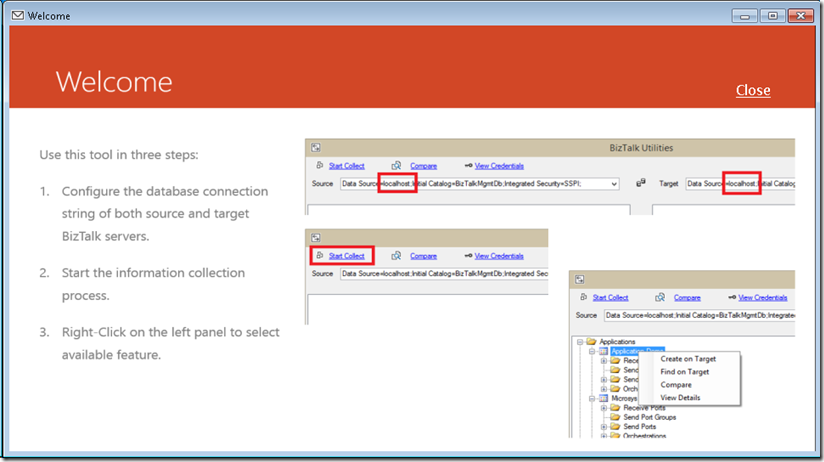Click Start Collect icon in the context menu screenshot
824x462 pixels.
point(583,297)
